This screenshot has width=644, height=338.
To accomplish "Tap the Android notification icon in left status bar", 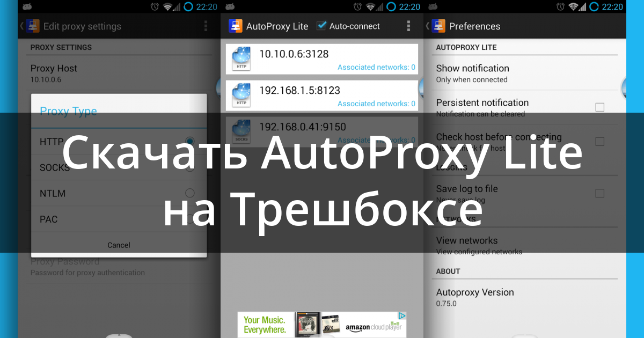I will pos(27,7).
